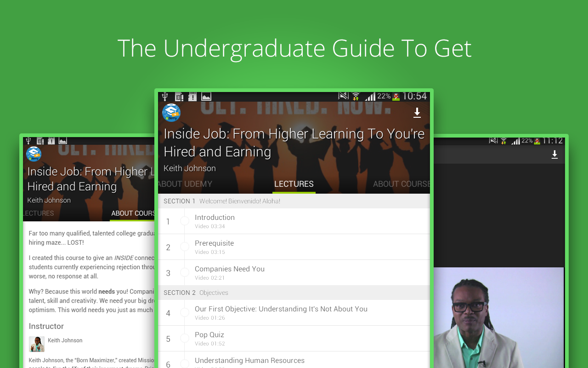Open the Prerequisite lecture
This screenshot has width=588, height=368.
[x=294, y=247]
